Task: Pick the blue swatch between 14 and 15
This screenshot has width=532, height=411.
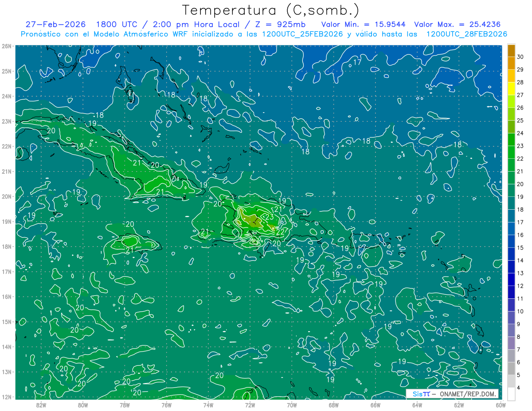Action: coord(511,254)
